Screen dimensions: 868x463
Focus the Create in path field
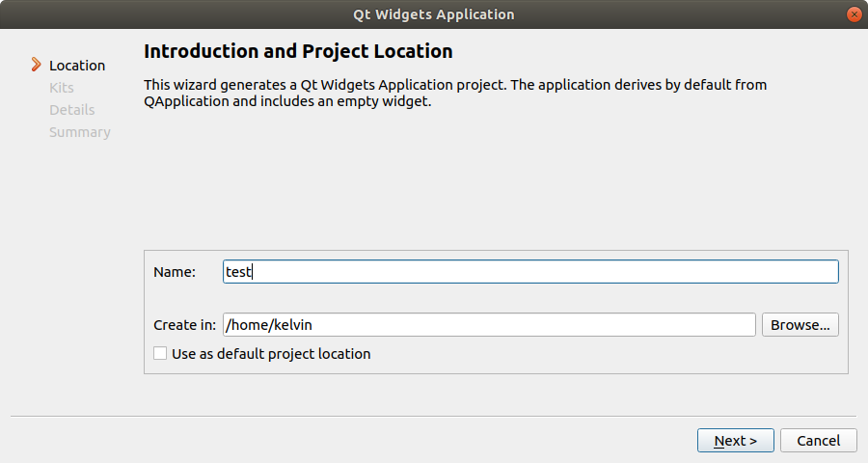coord(488,325)
